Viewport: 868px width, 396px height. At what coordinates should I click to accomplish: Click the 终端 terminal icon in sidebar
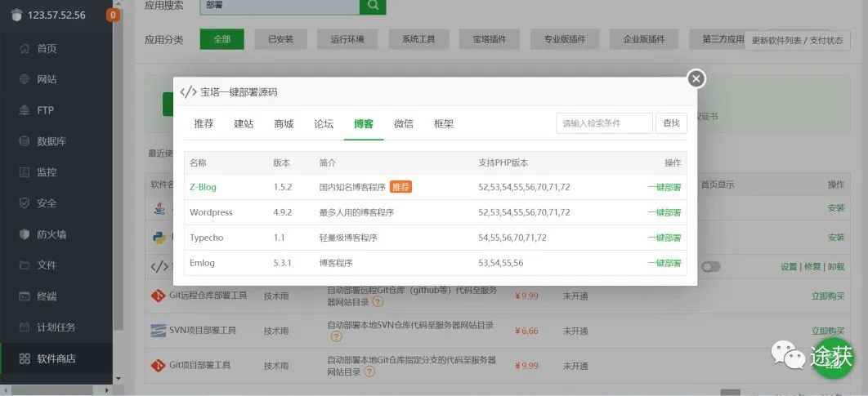pyautogui.click(x=25, y=296)
